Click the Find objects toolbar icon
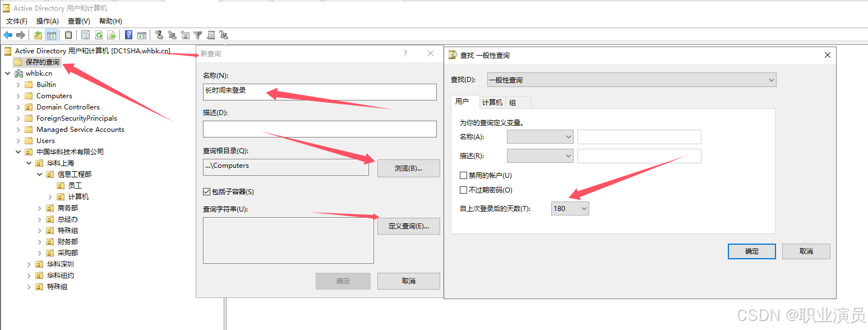The width and height of the screenshot is (868, 330). pyautogui.click(x=211, y=35)
